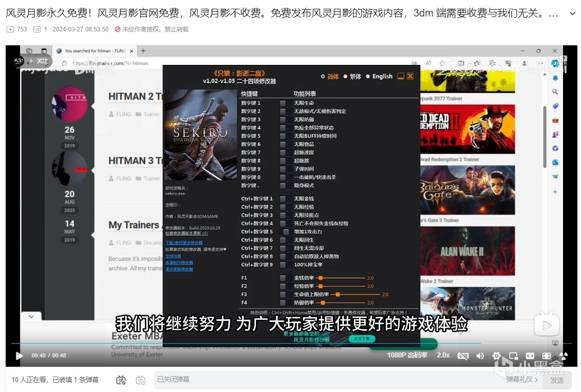Viewport: 581px width, 392px height.
Task: Open the Edge sidebar tools briefcase icon
Action: (555, 120)
